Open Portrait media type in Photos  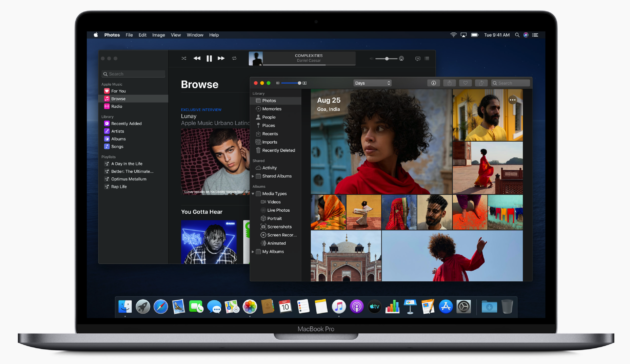276,219
